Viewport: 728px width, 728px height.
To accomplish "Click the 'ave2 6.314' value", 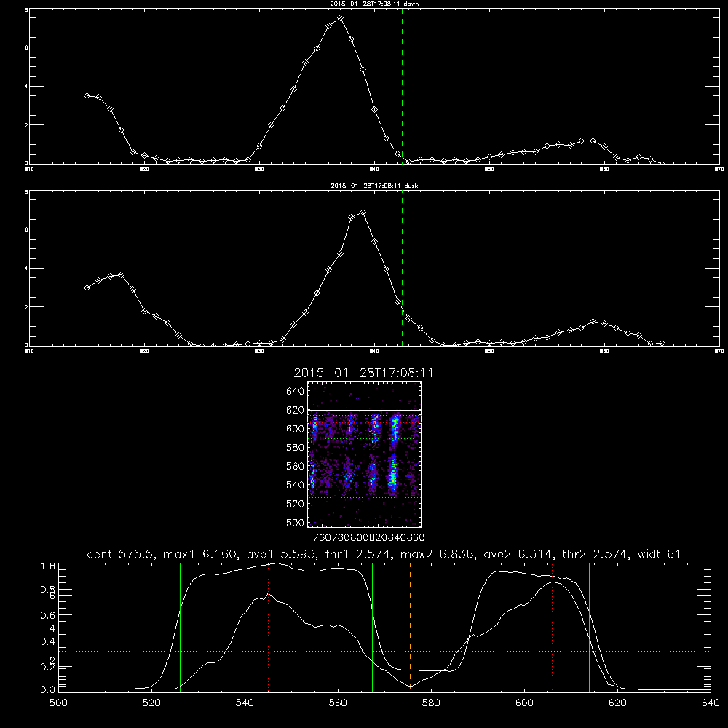I will 518,554.
